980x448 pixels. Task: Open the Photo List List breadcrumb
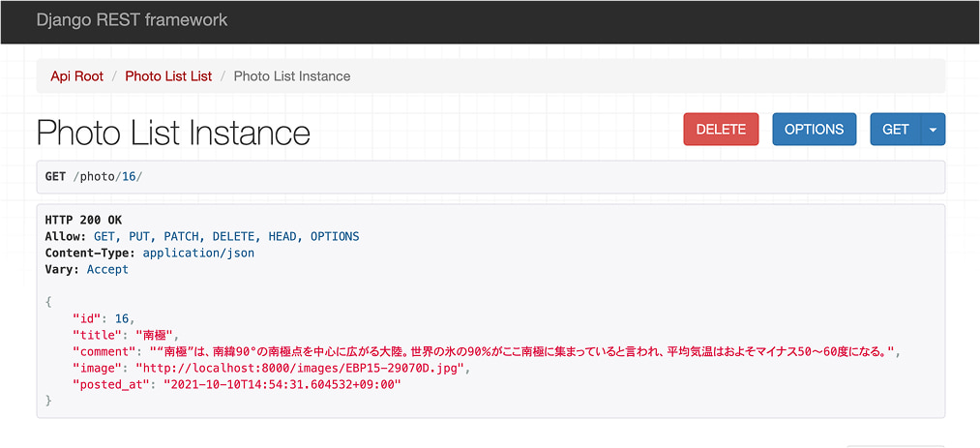coord(168,76)
